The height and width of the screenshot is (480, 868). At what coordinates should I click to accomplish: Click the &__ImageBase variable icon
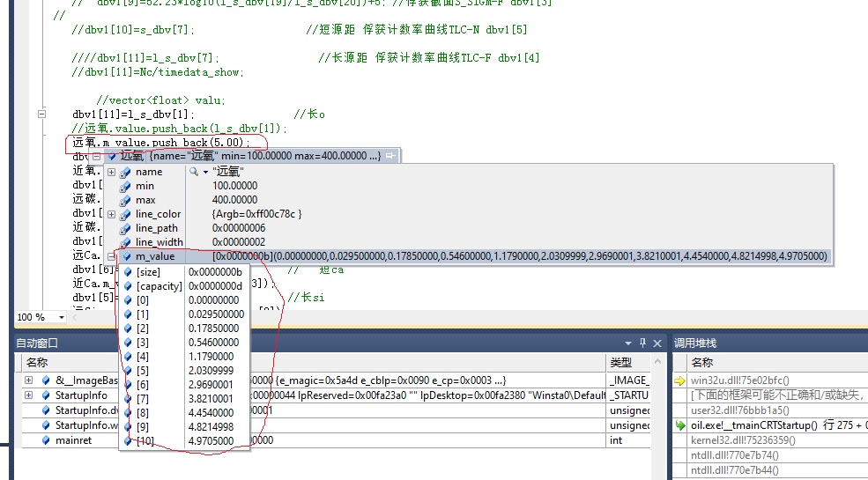(46, 380)
